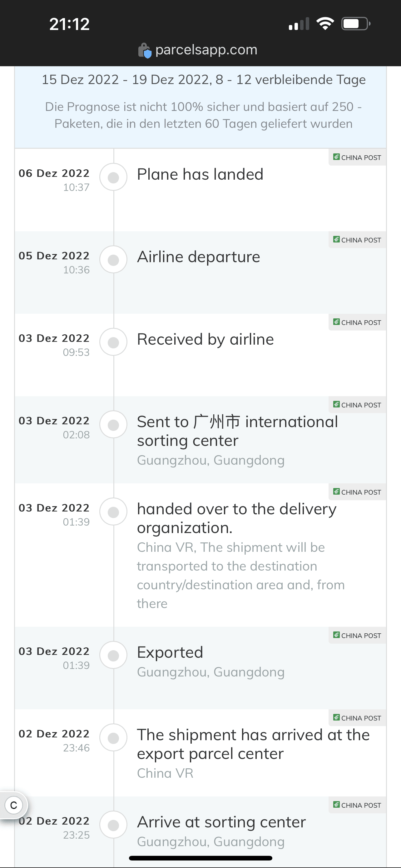Viewport: 401px width, 868px height.
Task: Tap China Post badge on Airline departure
Action: coord(357,240)
